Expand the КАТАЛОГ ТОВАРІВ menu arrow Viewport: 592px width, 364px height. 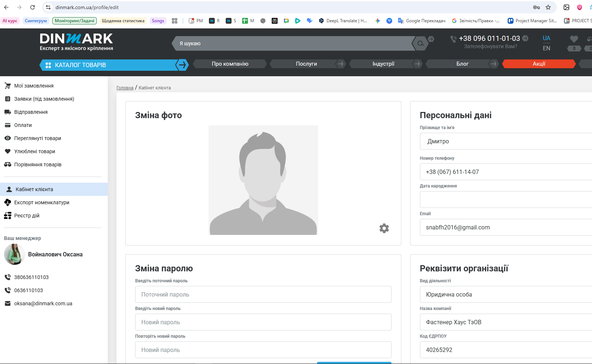(x=182, y=65)
